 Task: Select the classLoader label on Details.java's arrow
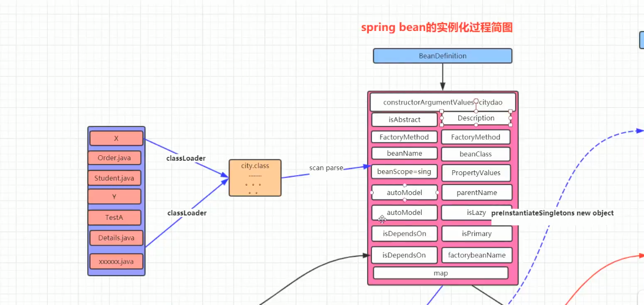coord(187,213)
